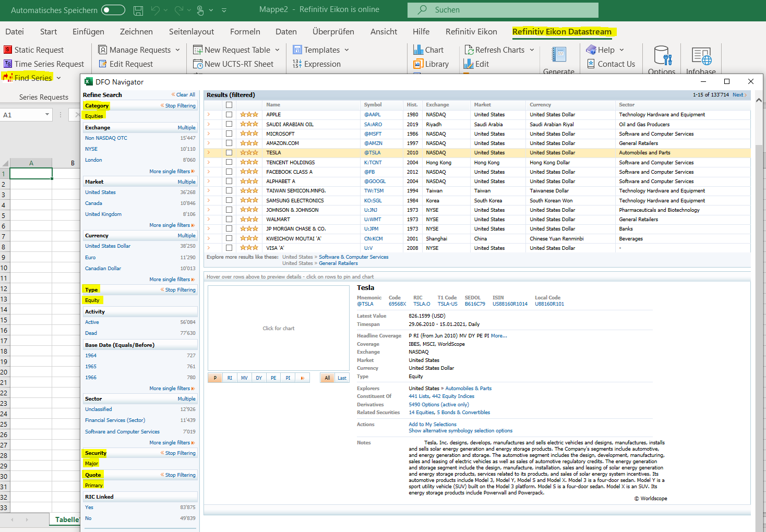
Task: Click the 'Click for chart' preview area
Action: (x=278, y=328)
